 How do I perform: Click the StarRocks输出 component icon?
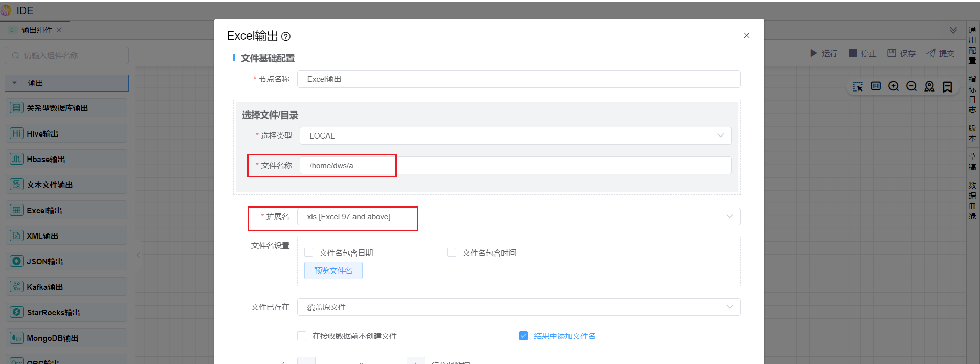pyautogui.click(x=17, y=312)
